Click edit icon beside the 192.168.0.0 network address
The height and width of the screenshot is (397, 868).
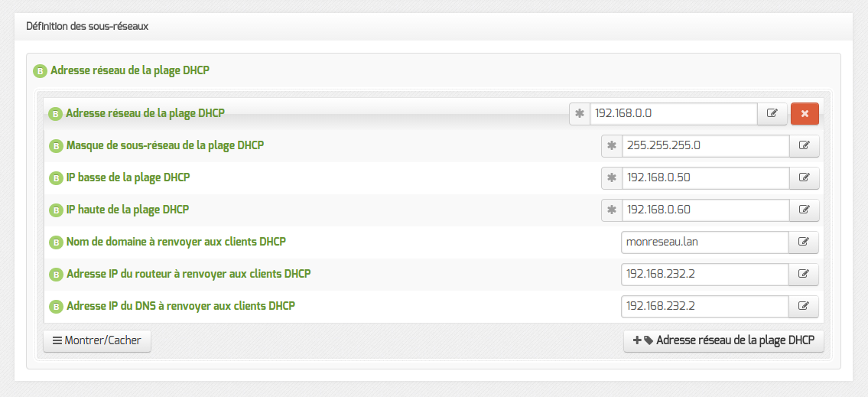[772, 113]
